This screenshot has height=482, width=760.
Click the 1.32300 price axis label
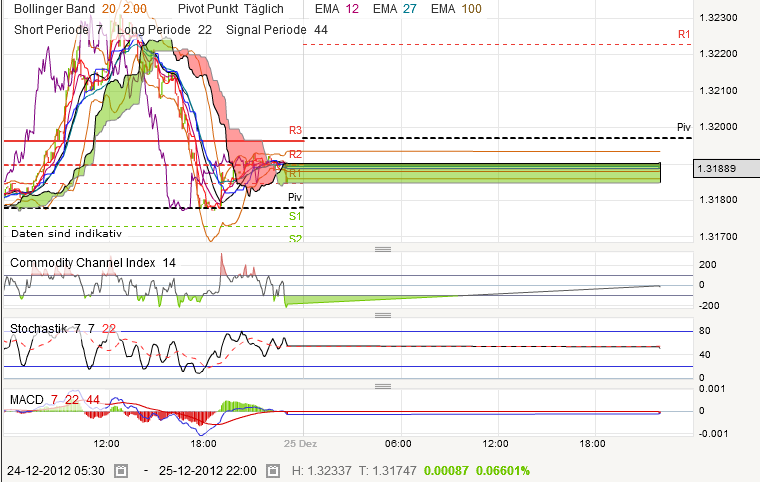718,18
